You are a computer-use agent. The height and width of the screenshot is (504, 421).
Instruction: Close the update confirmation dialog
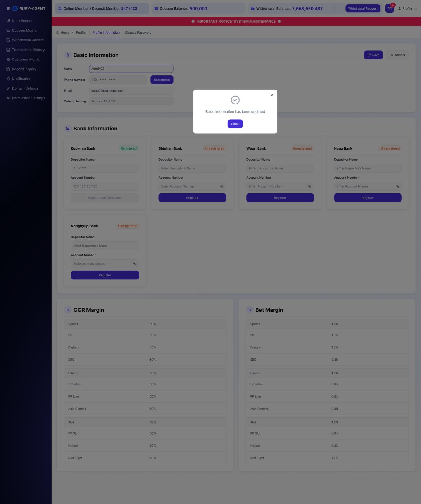(x=235, y=124)
